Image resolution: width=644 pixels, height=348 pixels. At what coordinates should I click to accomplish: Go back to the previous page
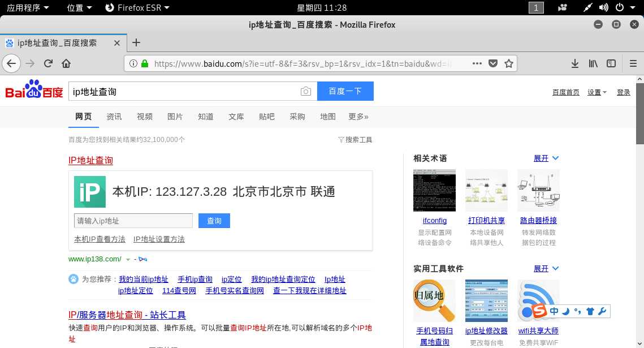(x=11, y=63)
